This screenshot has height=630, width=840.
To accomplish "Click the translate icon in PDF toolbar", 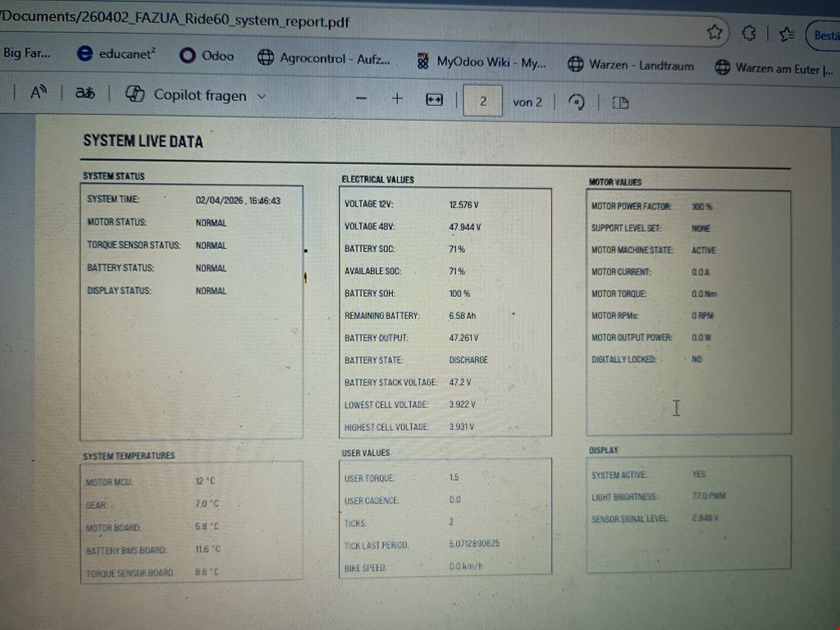I will tap(84, 94).
